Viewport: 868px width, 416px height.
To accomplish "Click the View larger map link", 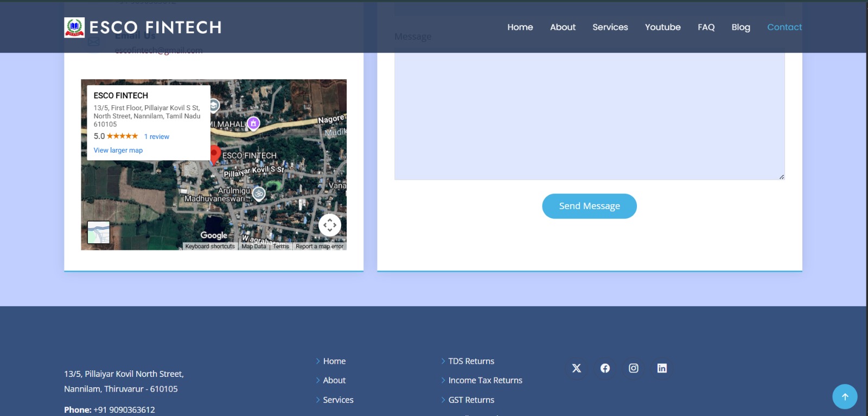I will pyautogui.click(x=118, y=150).
